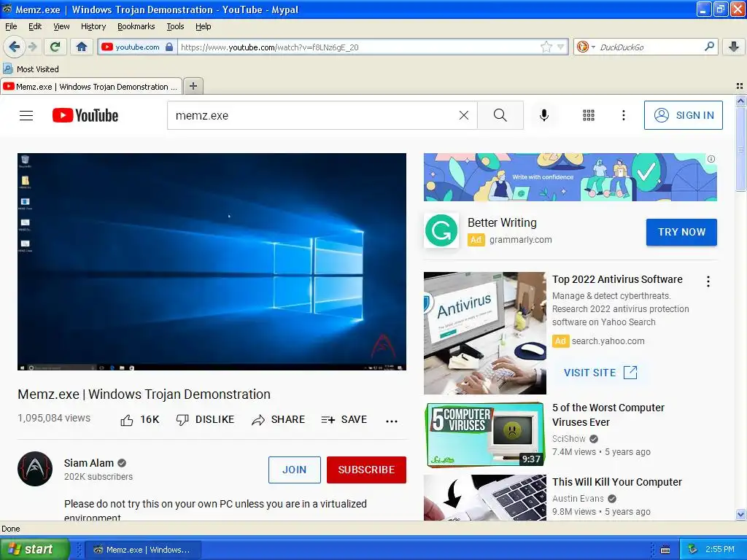The image size is (747, 560).
Task: Open the URL history dropdown arrow
Action: [x=561, y=47]
